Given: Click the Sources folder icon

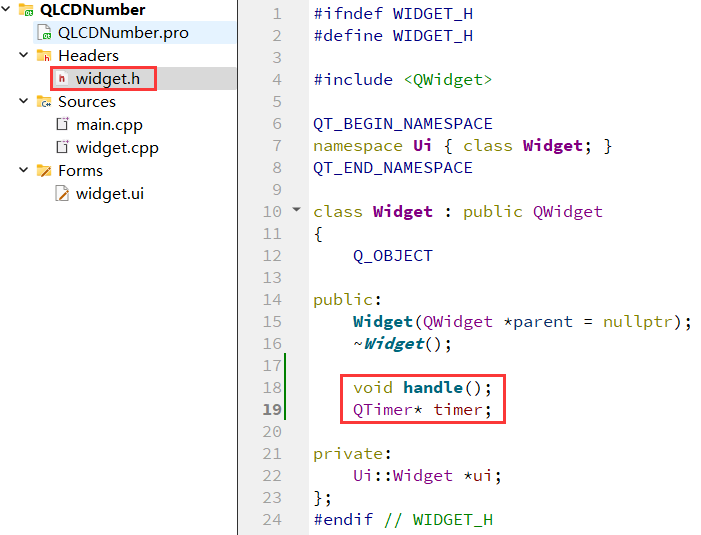Looking at the screenshot, I should pyautogui.click(x=44, y=101).
